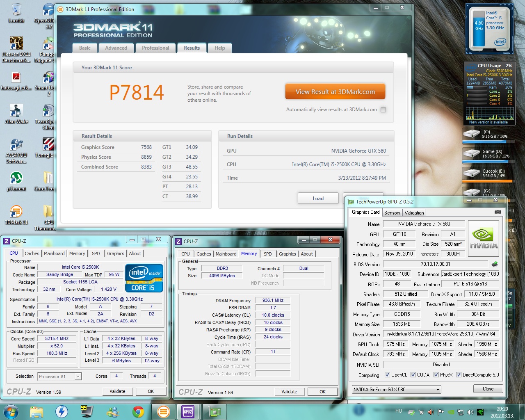Click New version is available link

[x=488, y=122]
